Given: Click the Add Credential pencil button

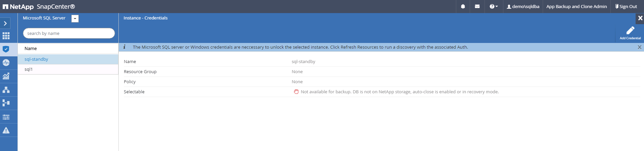Looking at the screenshot, I should click(630, 33).
